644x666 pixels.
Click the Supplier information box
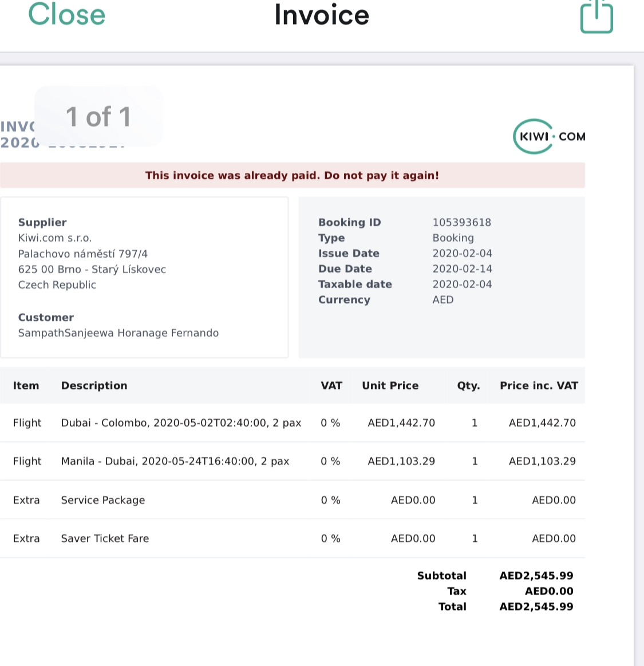[x=145, y=277]
